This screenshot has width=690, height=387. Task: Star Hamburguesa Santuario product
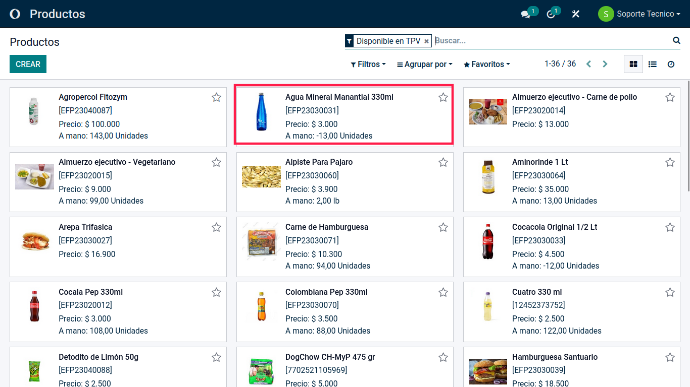[x=670, y=357]
